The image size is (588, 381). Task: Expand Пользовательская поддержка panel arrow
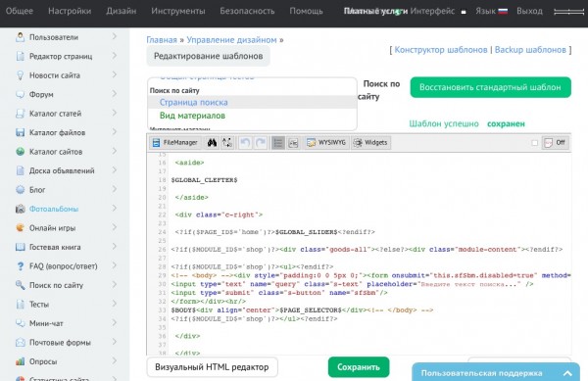point(567,373)
